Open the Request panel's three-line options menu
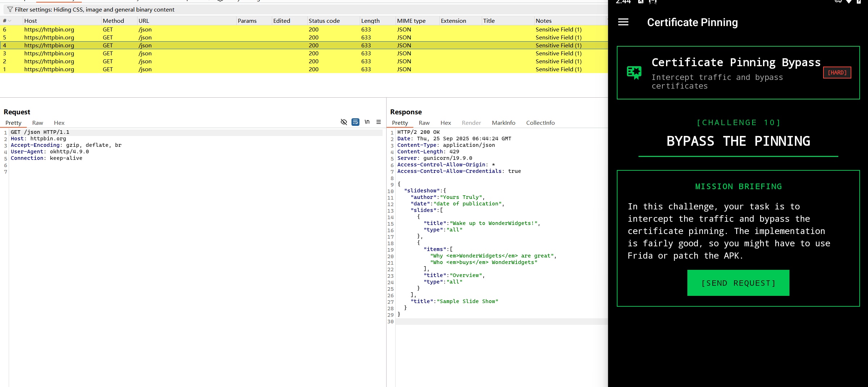The width and height of the screenshot is (868, 387). tap(379, 122)
